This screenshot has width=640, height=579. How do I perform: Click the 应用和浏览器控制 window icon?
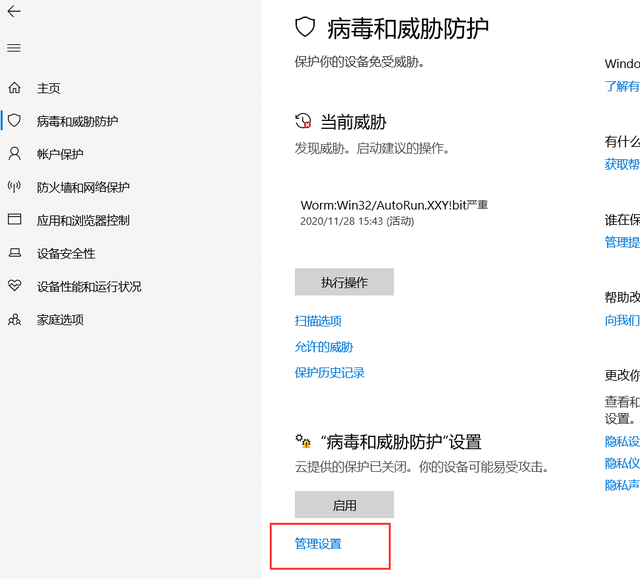point(14,220)
